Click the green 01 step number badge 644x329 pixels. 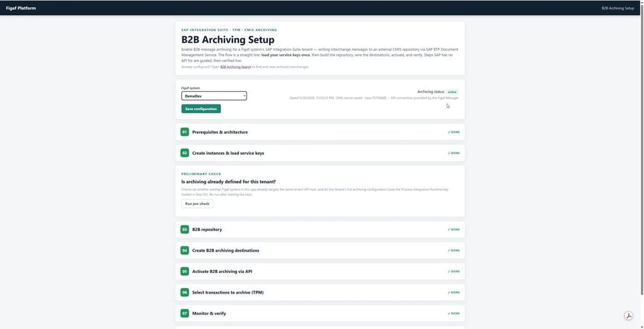tap(185, 132)
